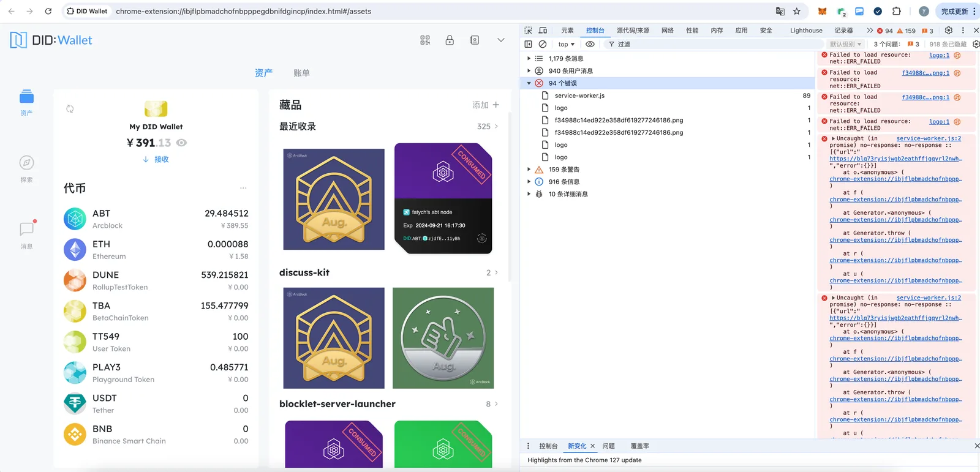Expand the 940 条用户消息 group
Viewport: 980px width, 472px height.
coord(529,70)
